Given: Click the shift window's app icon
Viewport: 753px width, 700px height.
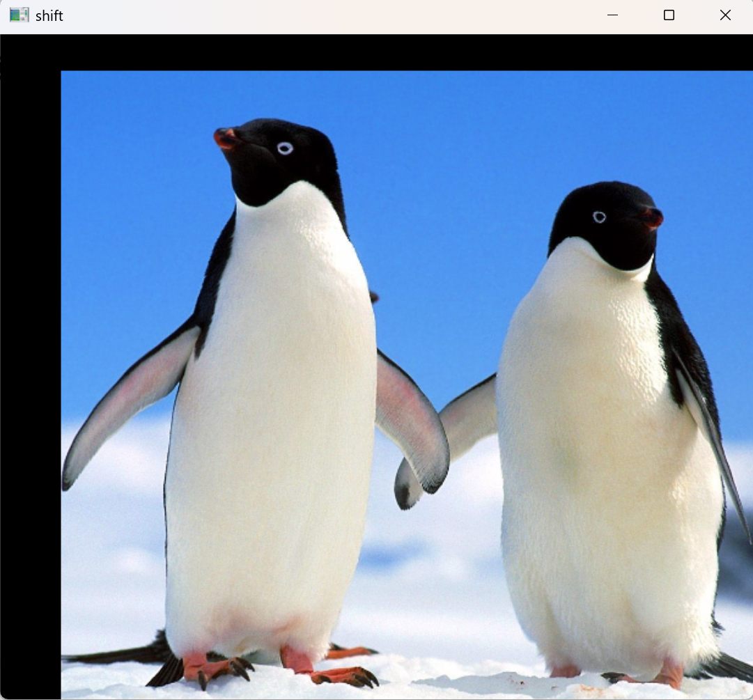Looking at the screenshot, I should click(20, 15).
